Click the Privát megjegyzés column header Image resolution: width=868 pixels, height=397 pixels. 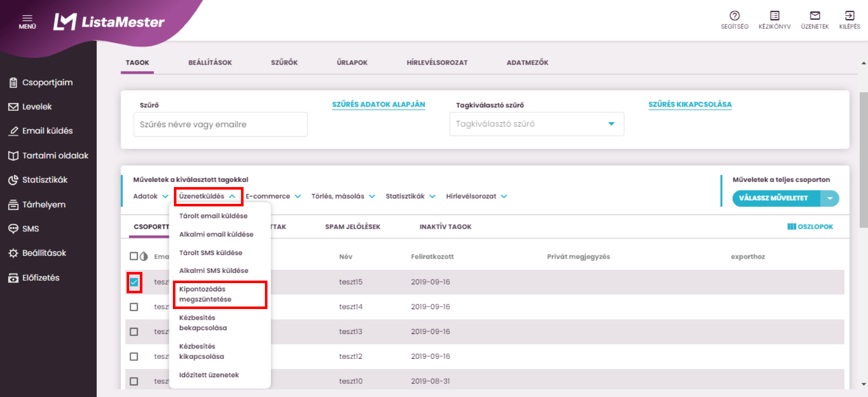pyautogui.click(x=578, y=257)
